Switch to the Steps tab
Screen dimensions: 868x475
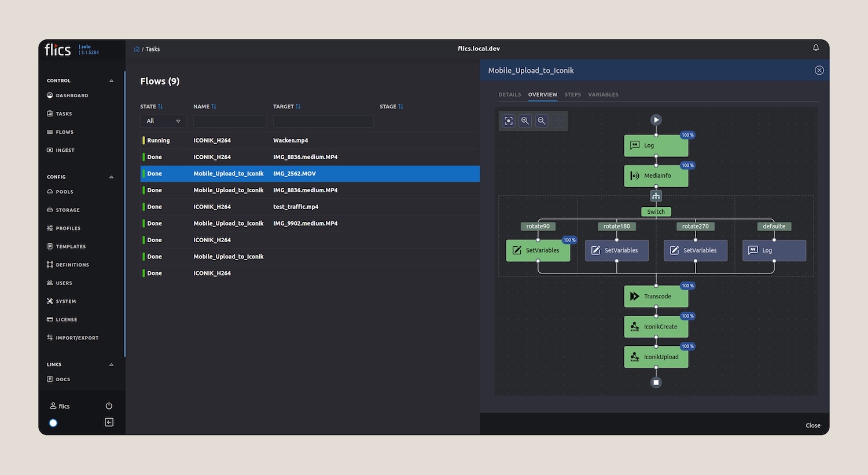pos(572,94)
